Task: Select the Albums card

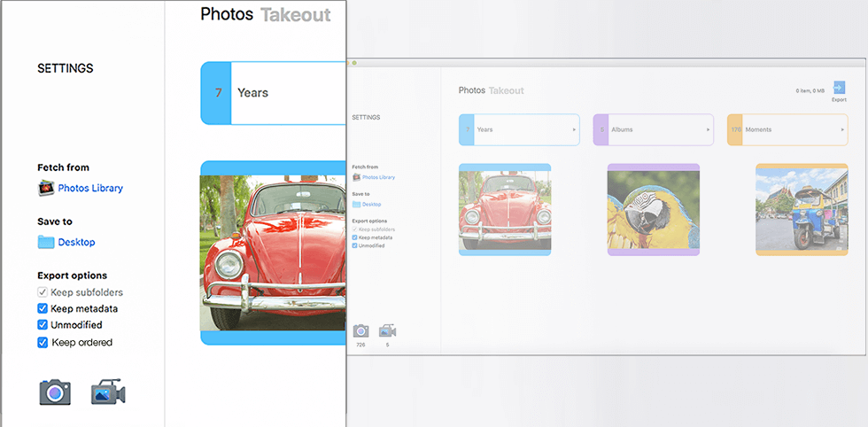Action: 654,129
